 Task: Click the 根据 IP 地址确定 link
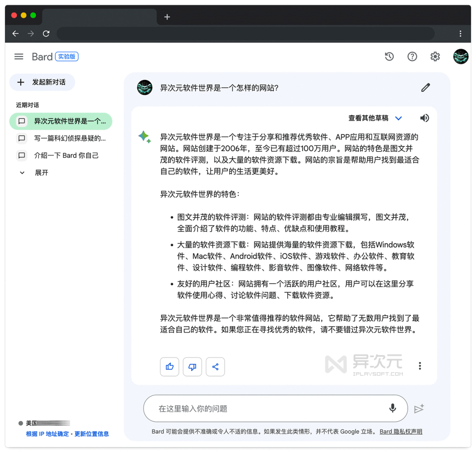[x=47, y=434]
